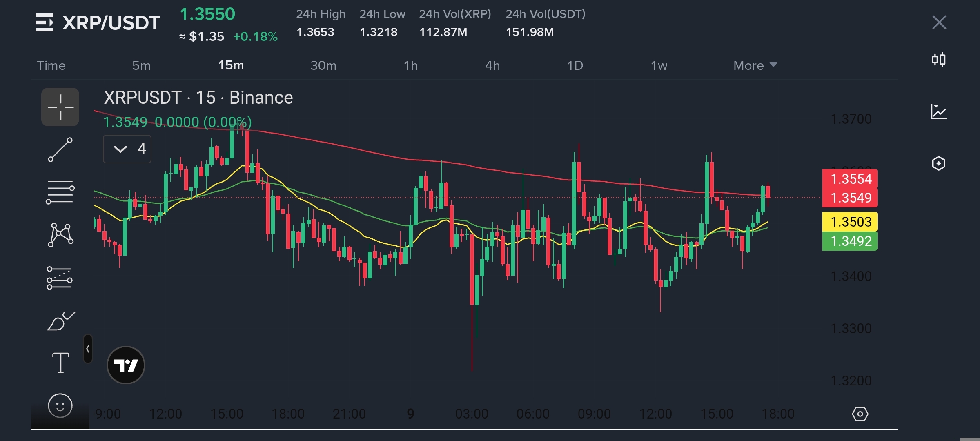Open the Fibonacci retracement tools
The width and height of the screenshot is (980, 441).
coord(60,192)
